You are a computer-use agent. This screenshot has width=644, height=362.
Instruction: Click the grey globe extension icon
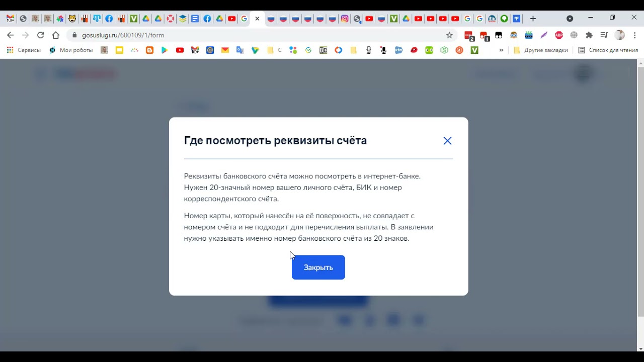574,35
